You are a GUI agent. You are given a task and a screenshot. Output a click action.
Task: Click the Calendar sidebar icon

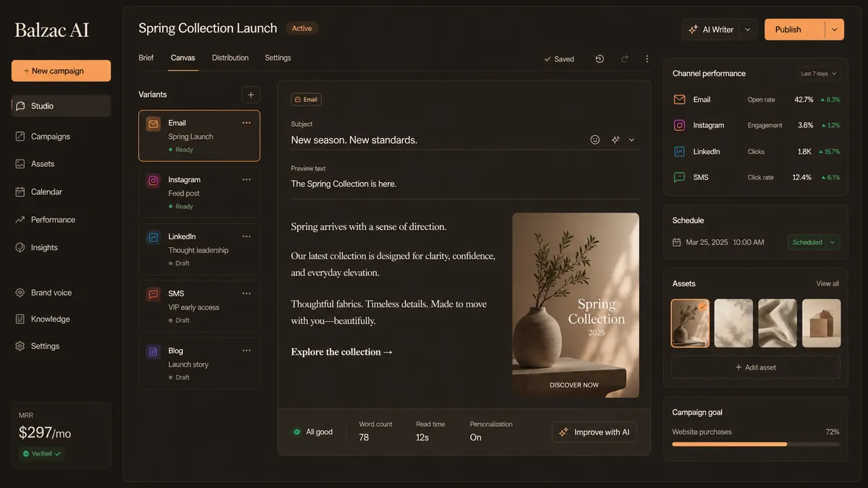click(x=20, y=192)
